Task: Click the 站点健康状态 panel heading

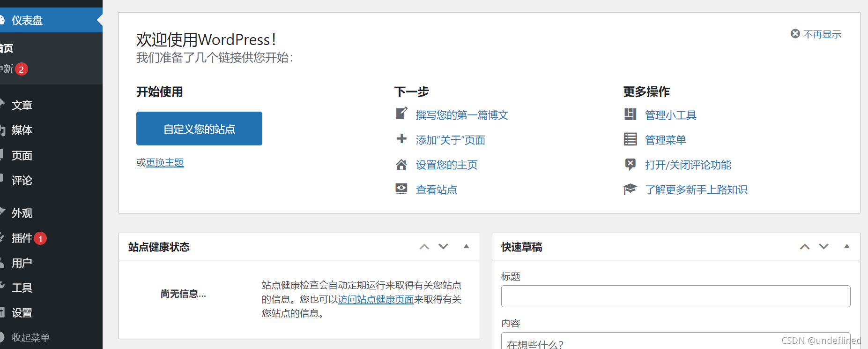Action: coord(159,247)
